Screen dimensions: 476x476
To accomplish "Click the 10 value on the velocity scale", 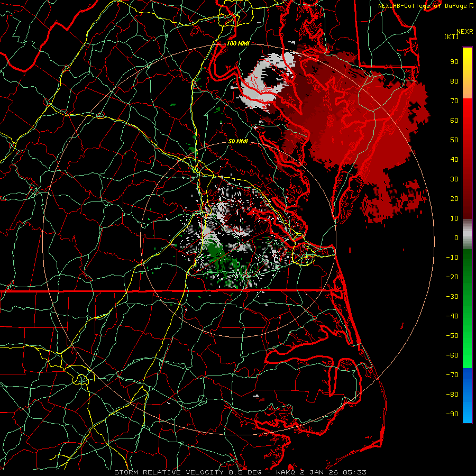I will (x=454, y=218).
